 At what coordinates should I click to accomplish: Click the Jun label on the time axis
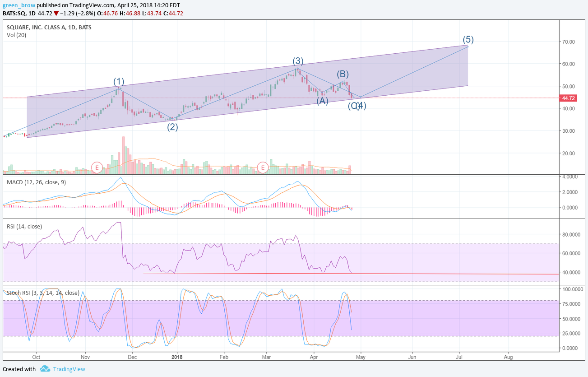[x=412, y=356]
